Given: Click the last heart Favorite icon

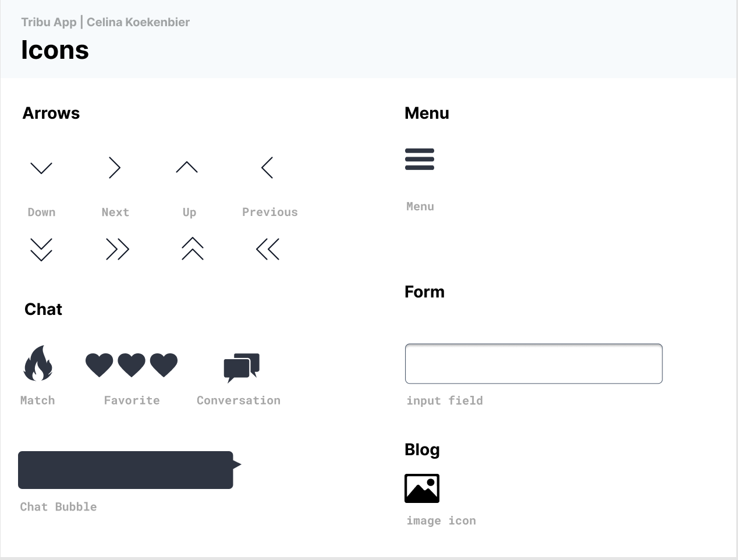Looking at the screenshot, I should (164, 365).
